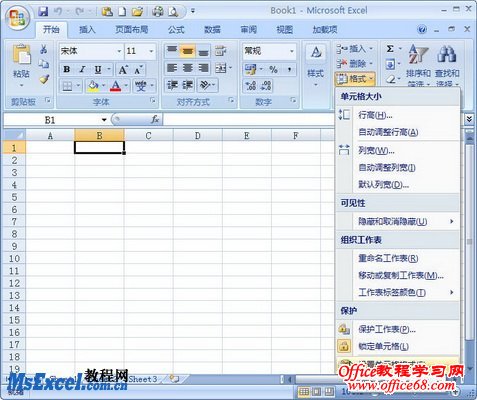Choose 行高(H)... menu item
Viewport: 477px width, 400px height.
[397, 115]
